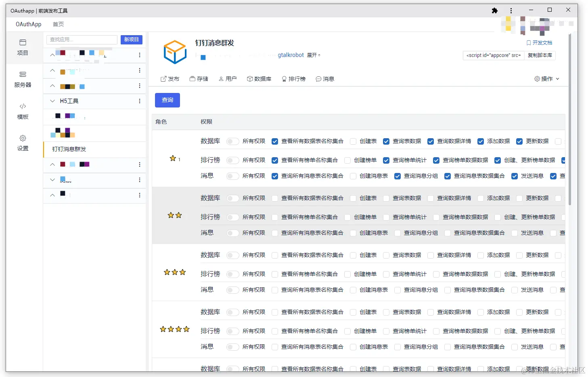This screenshot has width=588, height=377.
Task: Open the 项目 section in the sidebar
Action: [x=23, y=48]
